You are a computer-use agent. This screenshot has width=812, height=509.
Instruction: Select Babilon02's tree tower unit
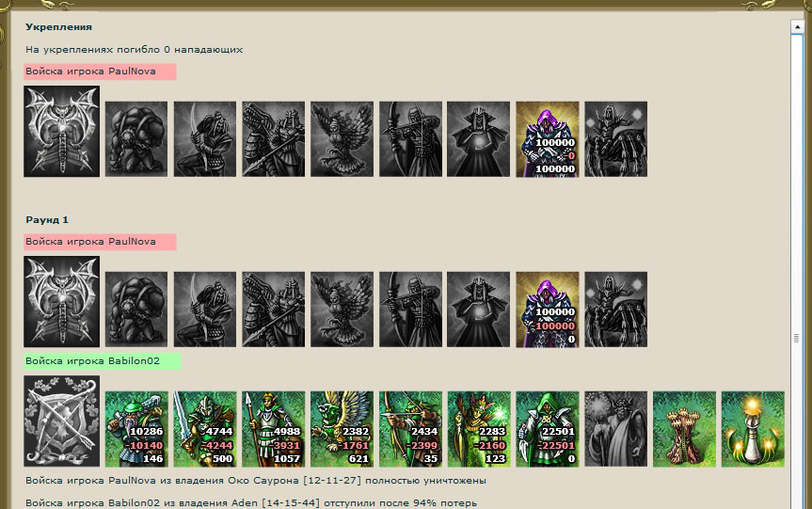tap(684, 429)
